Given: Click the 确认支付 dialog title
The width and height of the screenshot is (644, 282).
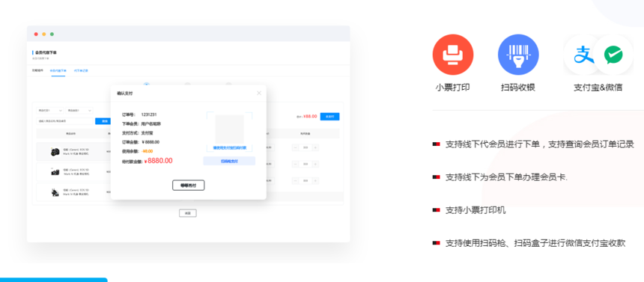Looking at the screenshot, I should [x=125, y=94].
